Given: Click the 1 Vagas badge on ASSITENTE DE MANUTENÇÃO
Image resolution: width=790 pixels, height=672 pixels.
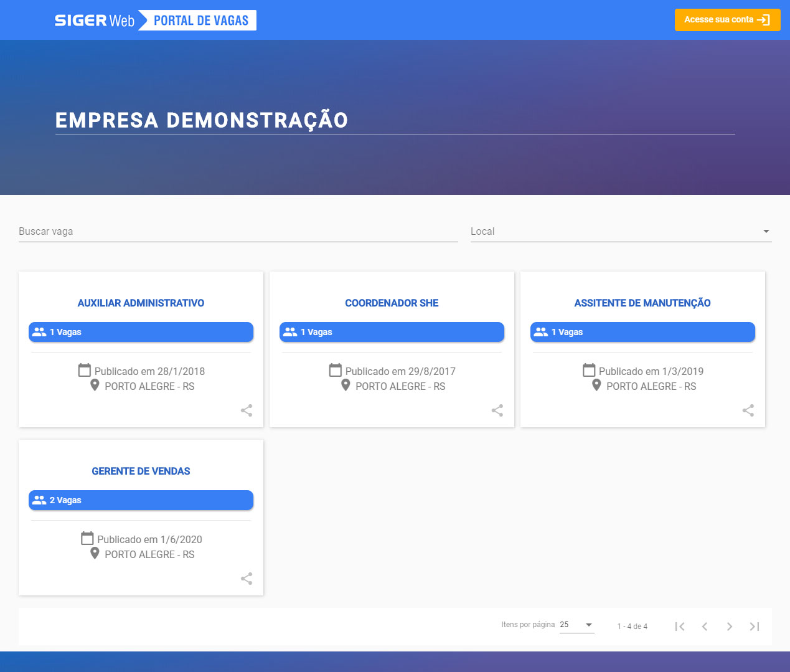Looking at the screenshot, I should pyautogui.click(x=642, y=332).
